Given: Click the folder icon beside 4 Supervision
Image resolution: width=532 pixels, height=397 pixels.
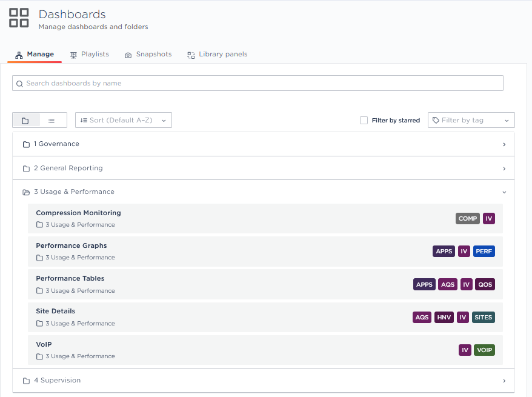Looking at the screenshot, I should [x=26, y=381].
